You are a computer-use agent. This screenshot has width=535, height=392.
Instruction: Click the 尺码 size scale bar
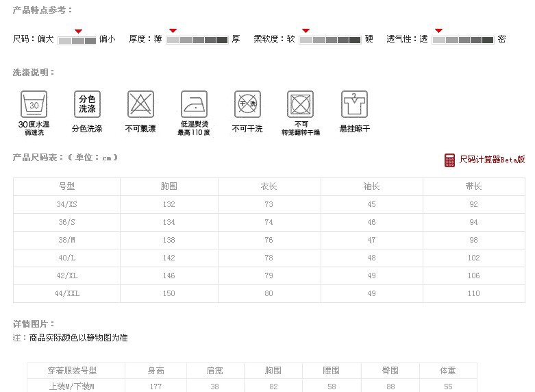77,40
